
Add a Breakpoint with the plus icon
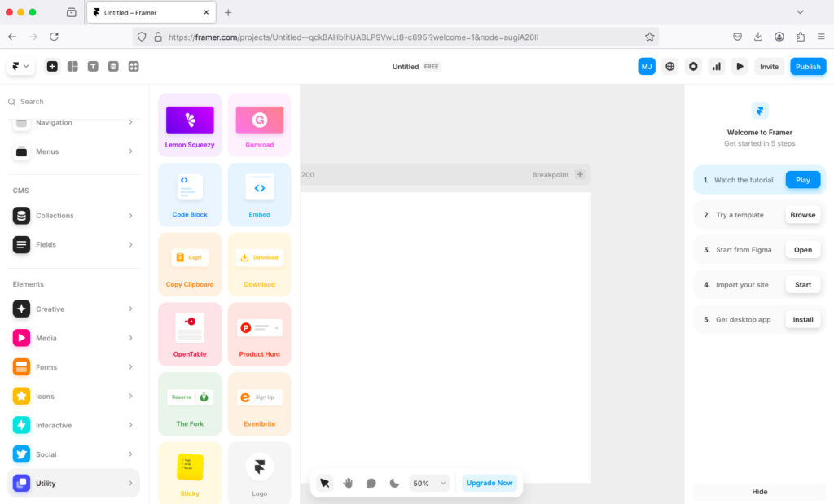click(x=580, y=174)
